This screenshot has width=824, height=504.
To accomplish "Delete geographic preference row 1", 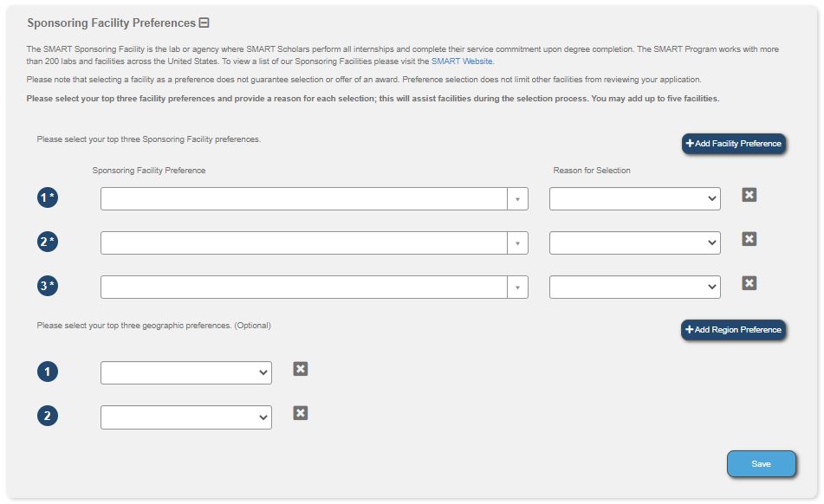I will pos(301,370).
